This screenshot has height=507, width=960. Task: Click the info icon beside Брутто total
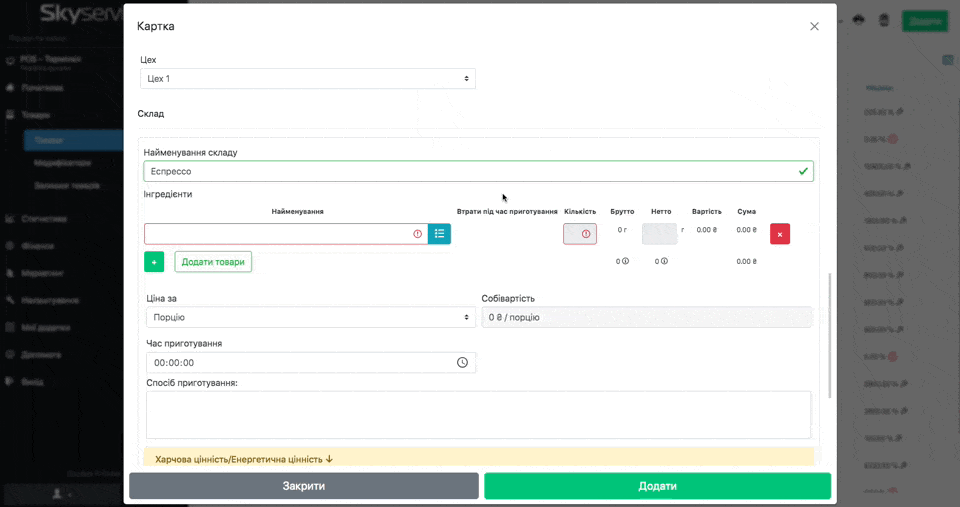625,262
